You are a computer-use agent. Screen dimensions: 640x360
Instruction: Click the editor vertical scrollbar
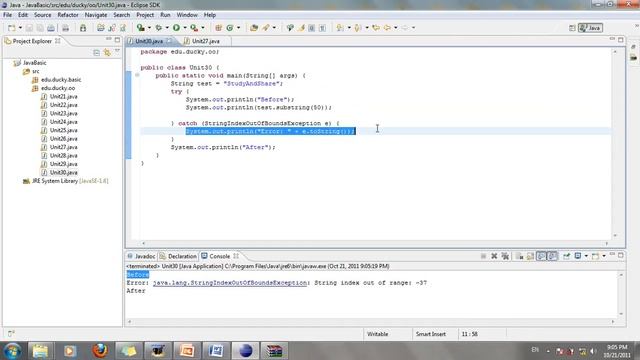pyautogui.click(x=615, y=143)
